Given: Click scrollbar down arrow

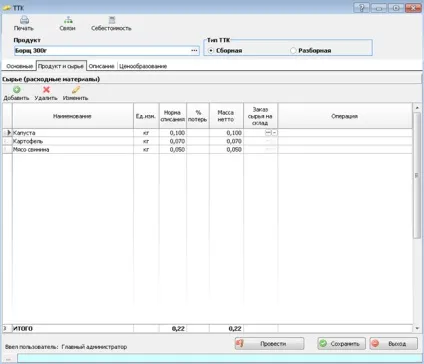Looking at the screenshot, I should pos(417,328).
